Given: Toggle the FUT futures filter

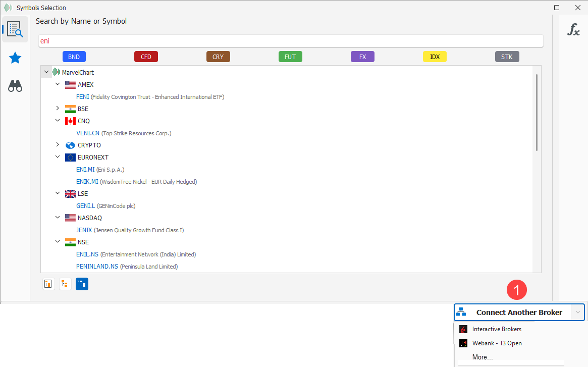Looking at the screenshot, I should pos(290,57).
